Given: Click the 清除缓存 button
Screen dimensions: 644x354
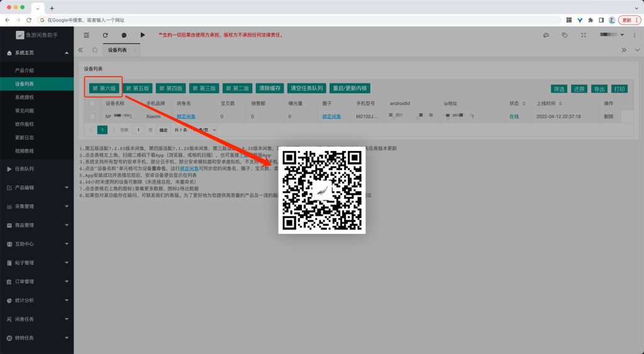Looking at the screenshot, I should [x=270, y=89].
